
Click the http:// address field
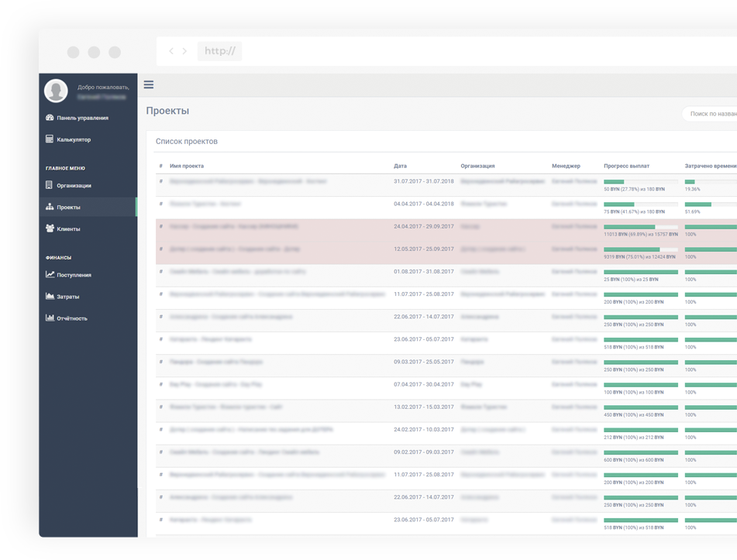point(219,51)
